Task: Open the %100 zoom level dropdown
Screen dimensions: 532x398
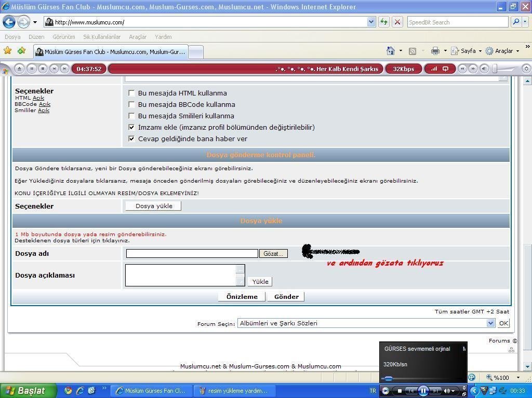Action: click(x=518, y=377)
